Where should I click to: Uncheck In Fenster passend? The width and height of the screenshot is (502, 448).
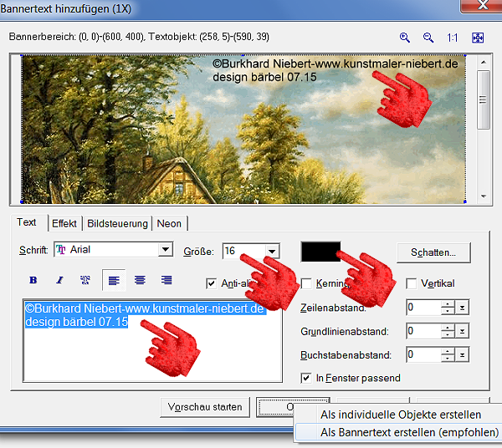tap(306, 378)
